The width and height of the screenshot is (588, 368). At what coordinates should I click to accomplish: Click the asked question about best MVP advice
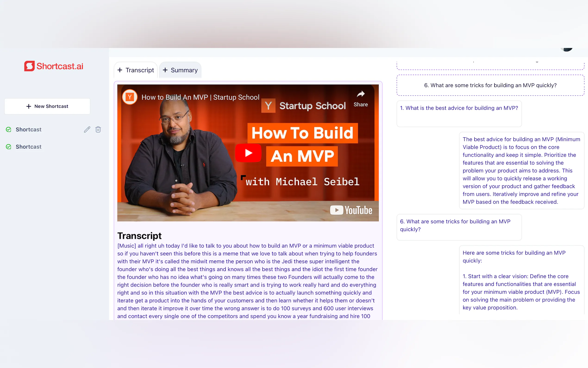click(x=459, y=108)
